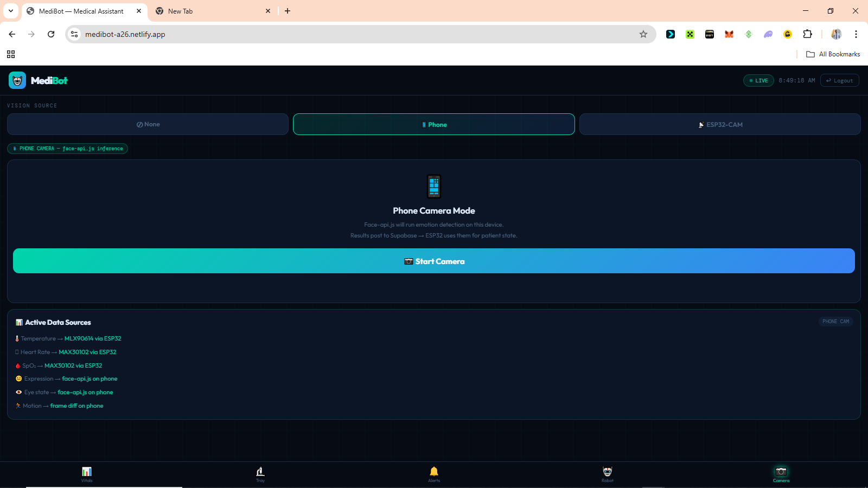Screen dimensions: 868x488
Task: Open the Vitals tab in bottom navigation
Action: (x=87, y=474)
